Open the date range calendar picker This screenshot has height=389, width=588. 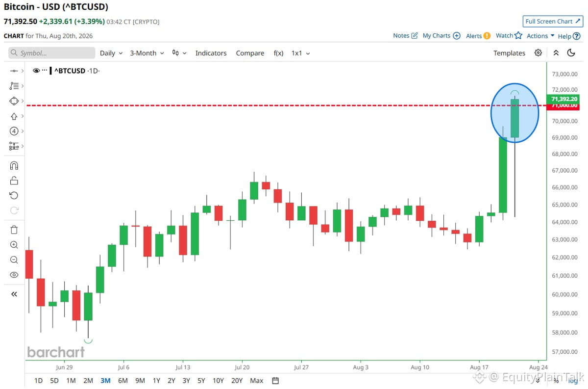tap(275, 381)
